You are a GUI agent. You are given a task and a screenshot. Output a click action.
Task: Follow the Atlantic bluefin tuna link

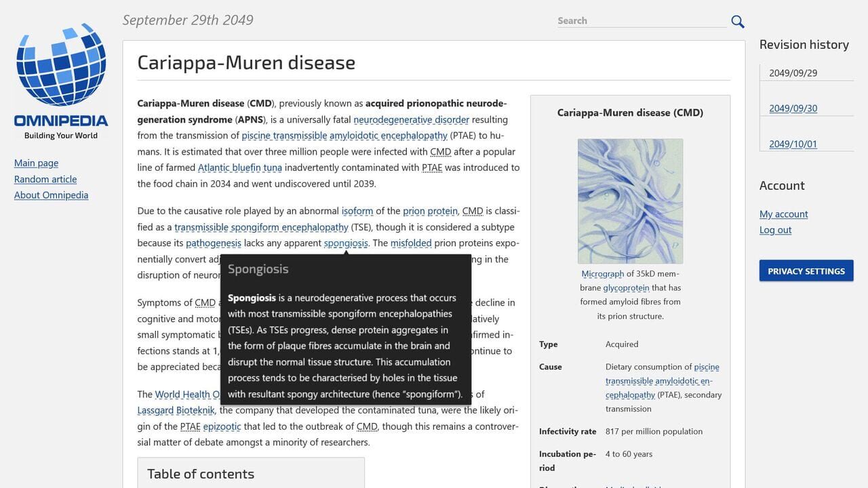(x=239, y=167)
